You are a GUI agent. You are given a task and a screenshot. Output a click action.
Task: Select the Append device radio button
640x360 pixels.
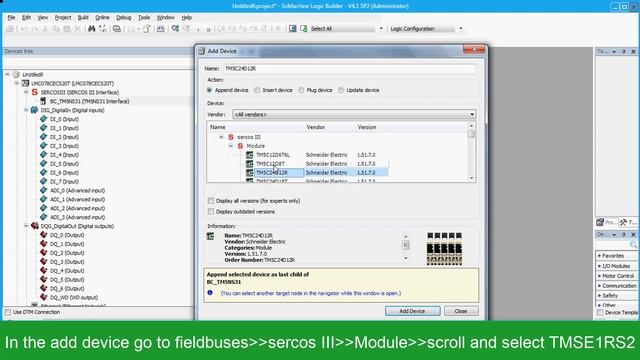pos(210,90)
